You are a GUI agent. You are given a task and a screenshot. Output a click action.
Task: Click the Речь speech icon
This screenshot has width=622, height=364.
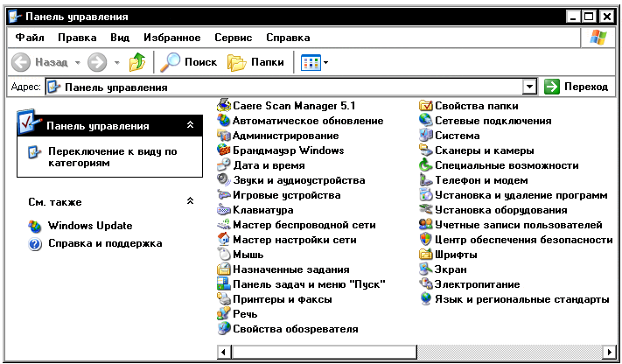224,314
